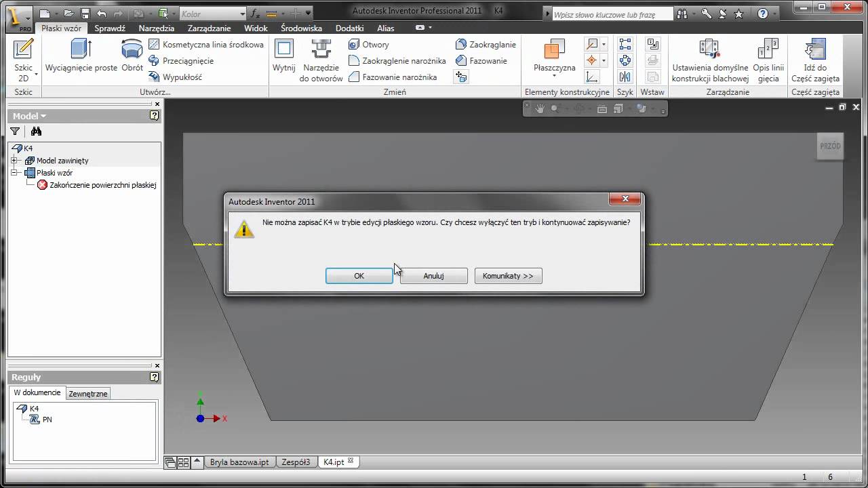Image resolution: width=868 pixels, height=488 pixels.
Task: Select the PN rule in Reguły panel
Action: coord(41,420)
